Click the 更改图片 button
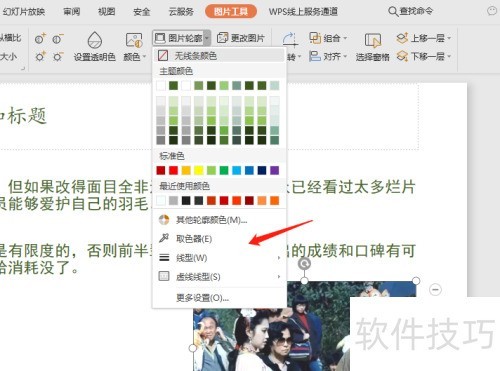 click(x=241, y=38)
